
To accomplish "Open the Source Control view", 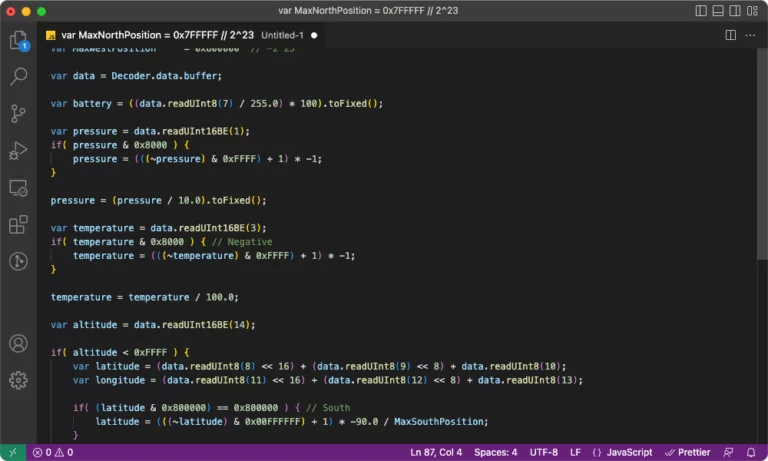I will [x=18, y=114].
